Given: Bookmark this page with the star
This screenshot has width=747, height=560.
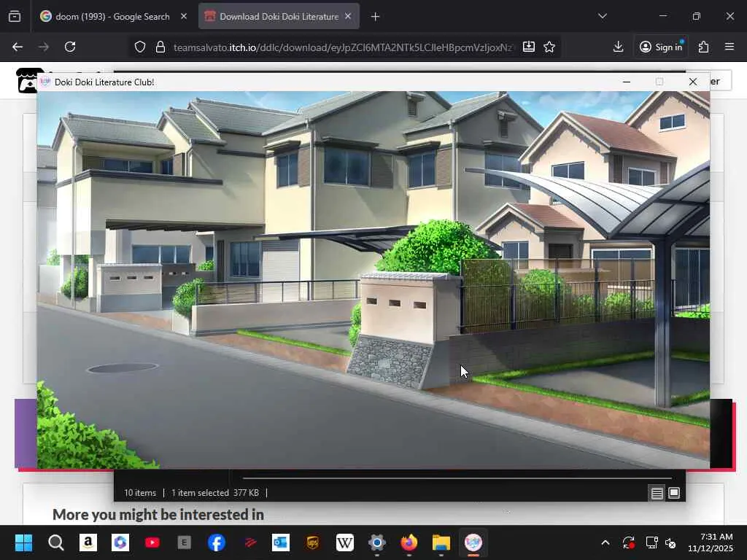Looking at the screenshot, I should (x=549, y=47).
